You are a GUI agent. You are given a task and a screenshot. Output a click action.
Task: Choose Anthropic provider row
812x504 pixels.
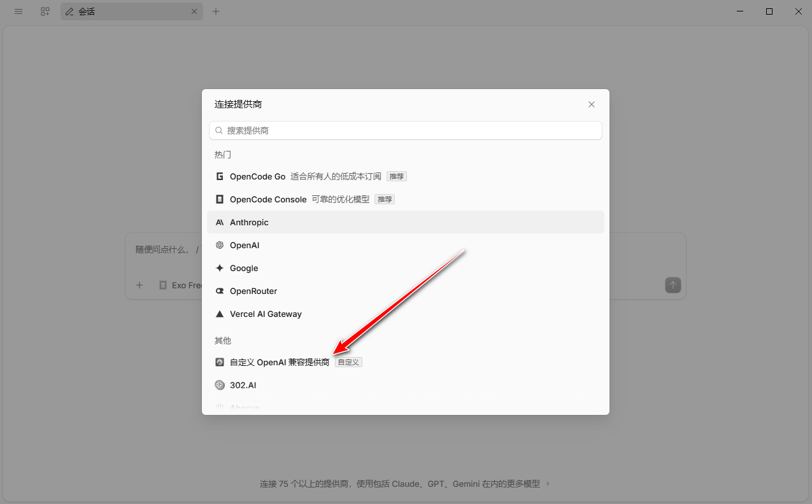coord(406,222)
